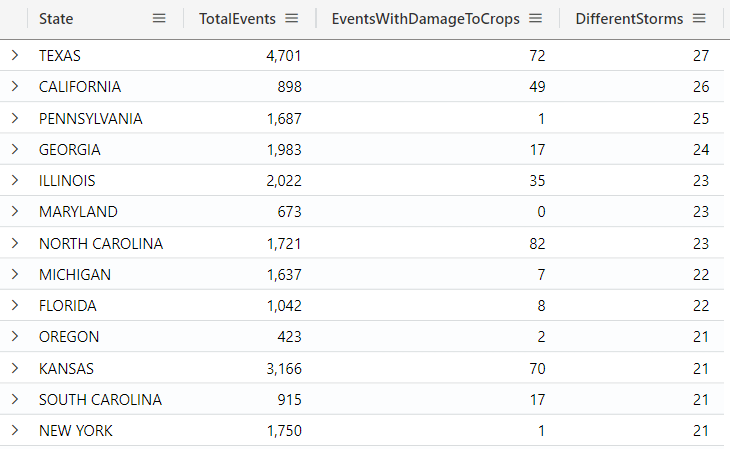This screenshot has width=730, height=449.
Task: Sort by the DifferentStorms column header
Action: [x=629, y=19]
